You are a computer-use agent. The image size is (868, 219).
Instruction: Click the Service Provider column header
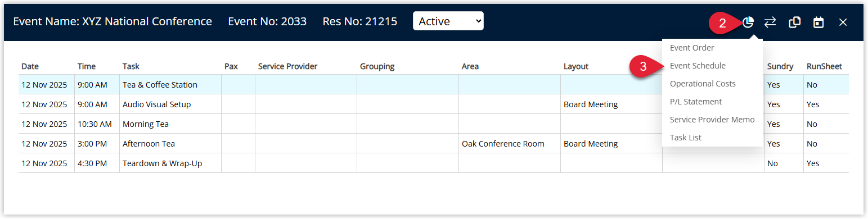pos(288,66)
